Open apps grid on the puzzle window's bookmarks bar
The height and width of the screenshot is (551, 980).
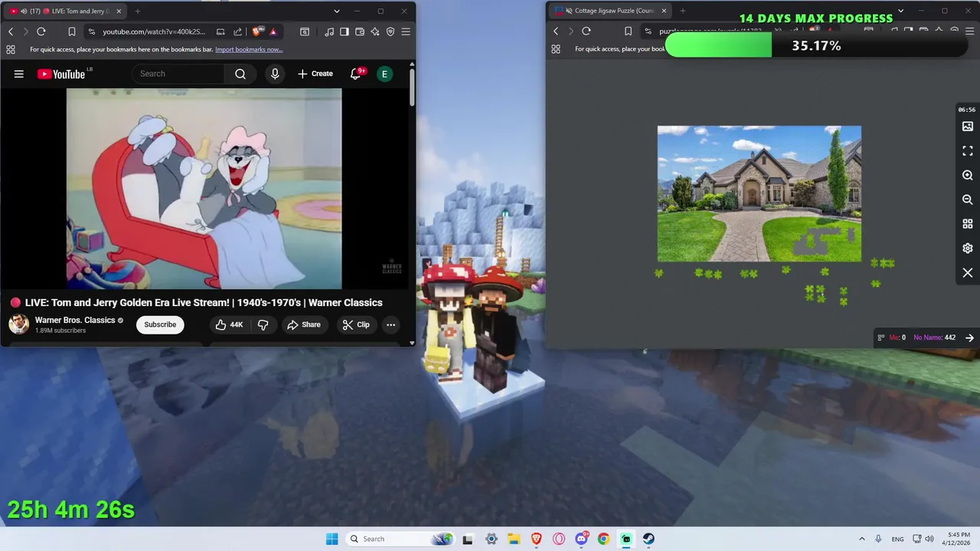(x=556, y=49)
